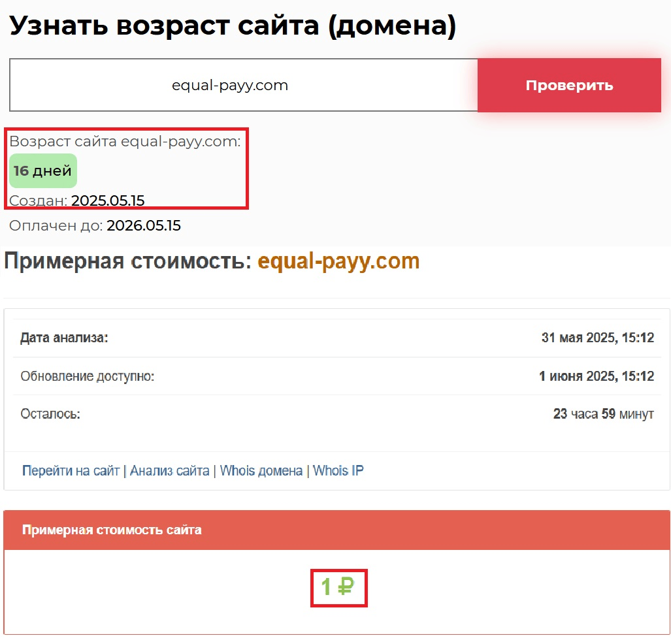Click the green 16 дней badge

click(x=42, y=171)
